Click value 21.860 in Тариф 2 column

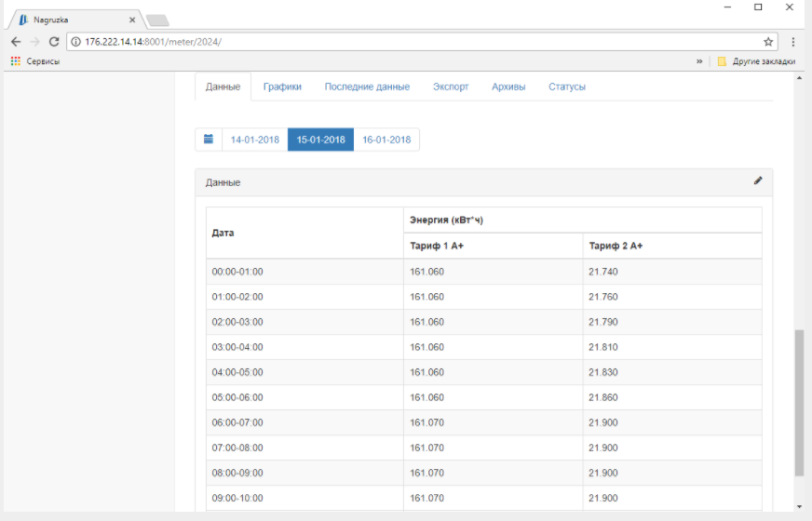[603, 397]
